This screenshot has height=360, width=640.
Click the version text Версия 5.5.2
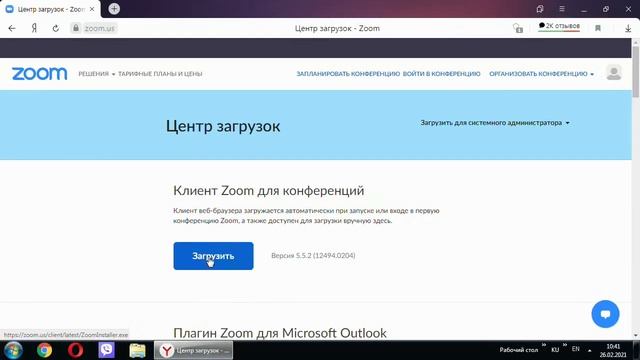[x=313, y=256]
